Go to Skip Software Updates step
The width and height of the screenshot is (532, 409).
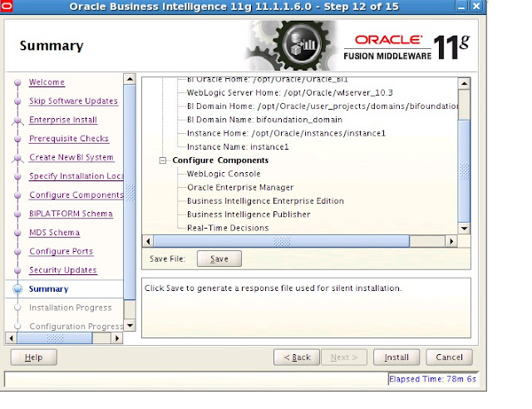[73, 101]
